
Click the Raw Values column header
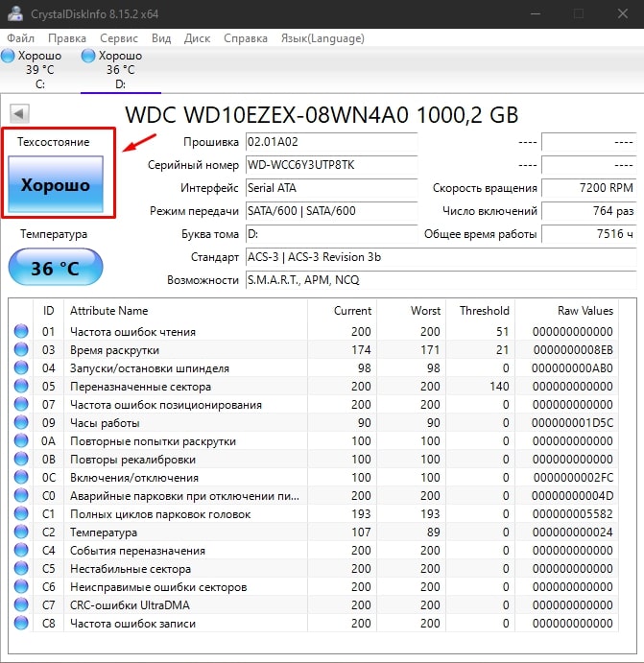point(566,311)
